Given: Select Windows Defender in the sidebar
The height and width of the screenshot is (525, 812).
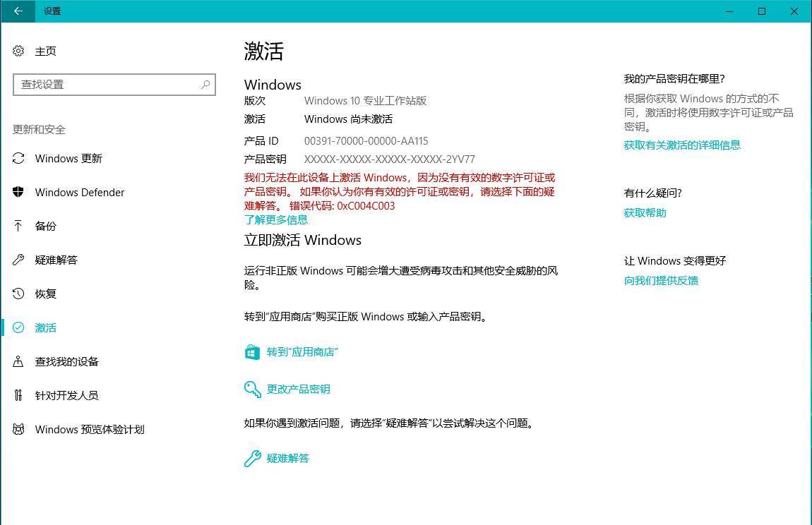Looking at the screenshot, I should coord(80,193).
